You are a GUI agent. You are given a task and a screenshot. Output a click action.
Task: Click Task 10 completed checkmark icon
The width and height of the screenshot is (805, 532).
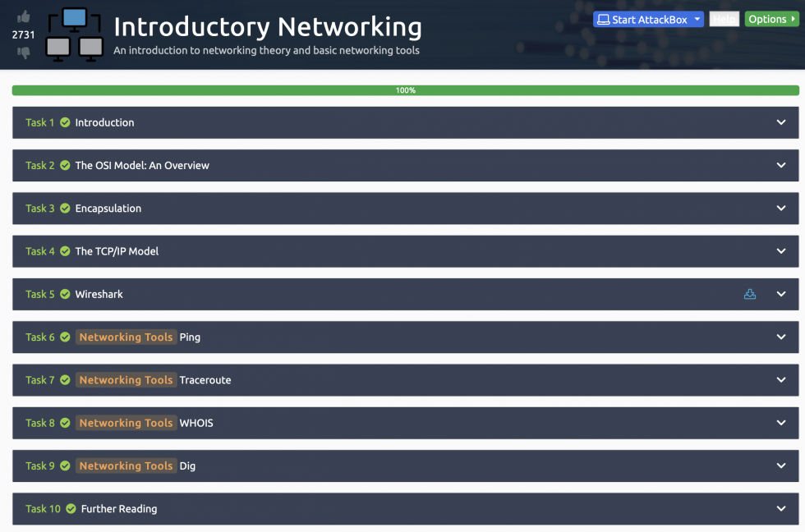tap(71, 508)
